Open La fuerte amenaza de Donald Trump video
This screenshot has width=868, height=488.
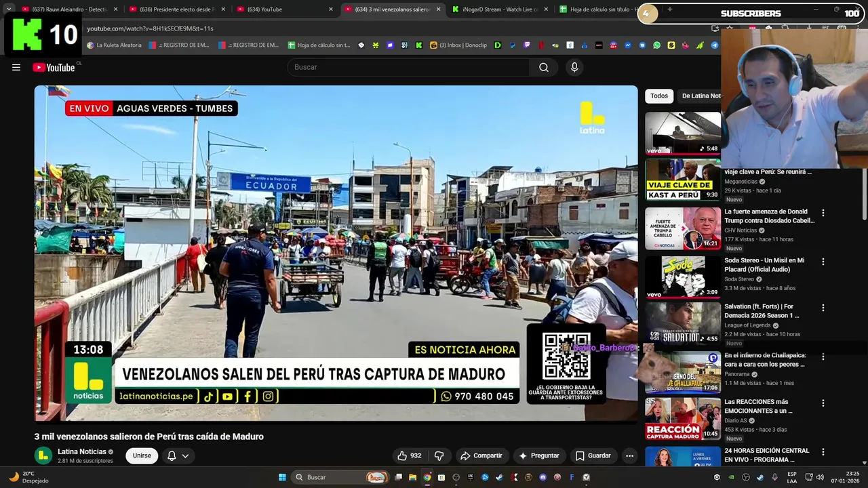[769, 216]
